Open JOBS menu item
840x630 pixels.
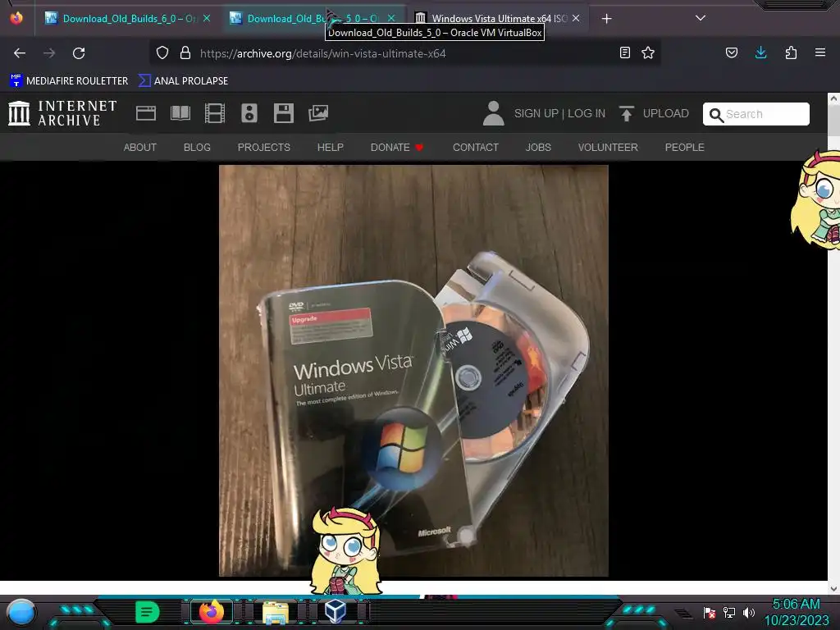tap(538, 148)
